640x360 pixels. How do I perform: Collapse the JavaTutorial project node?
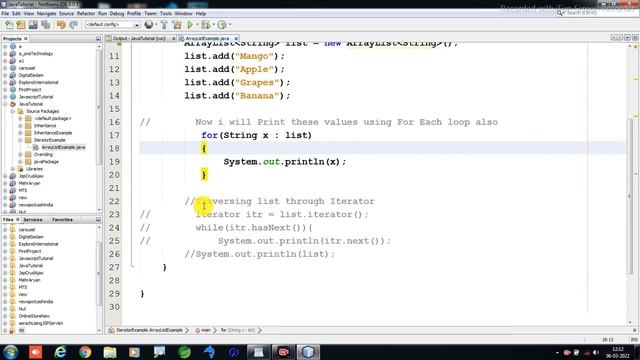(5, 104)
